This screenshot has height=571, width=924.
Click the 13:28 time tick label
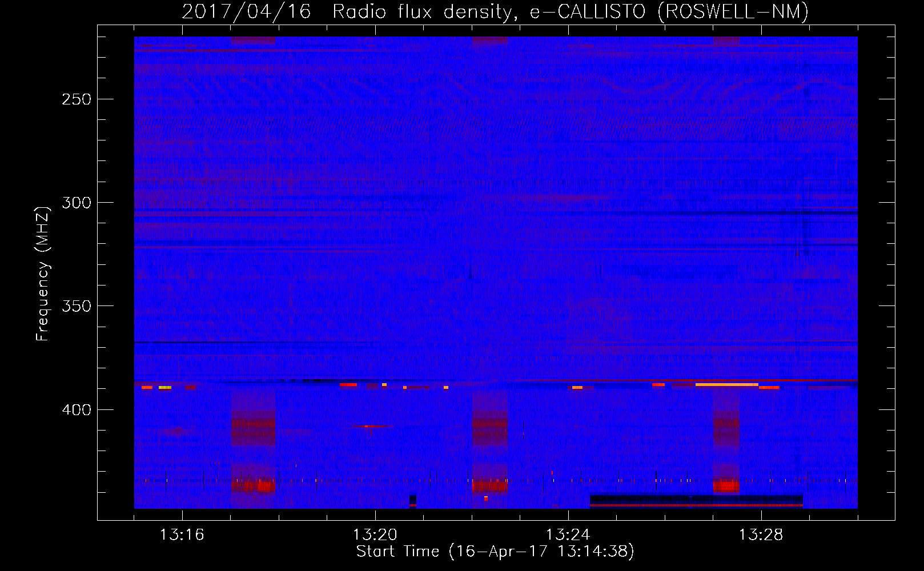coord(761,535)
